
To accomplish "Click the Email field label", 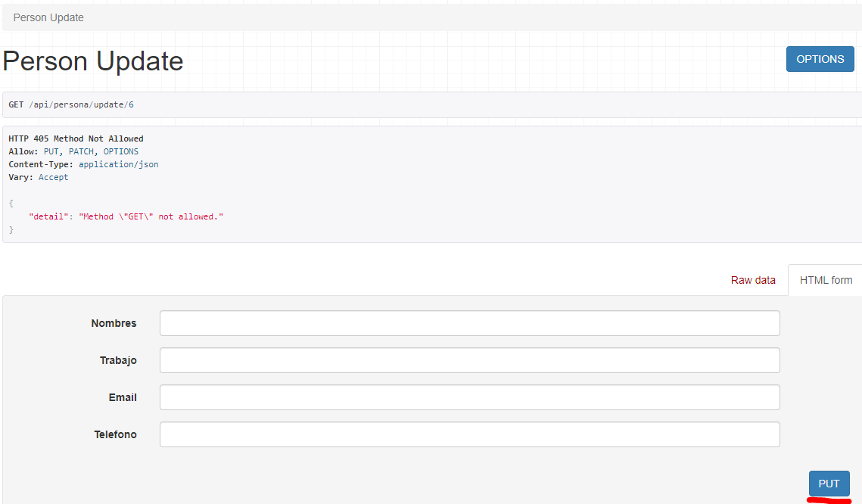I will coord(123,397).
